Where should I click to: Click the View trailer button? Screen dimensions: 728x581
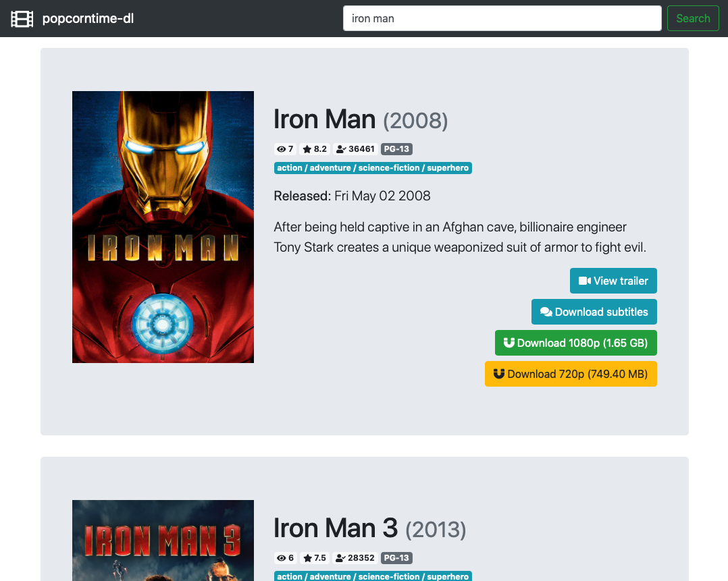pos(613,281)
